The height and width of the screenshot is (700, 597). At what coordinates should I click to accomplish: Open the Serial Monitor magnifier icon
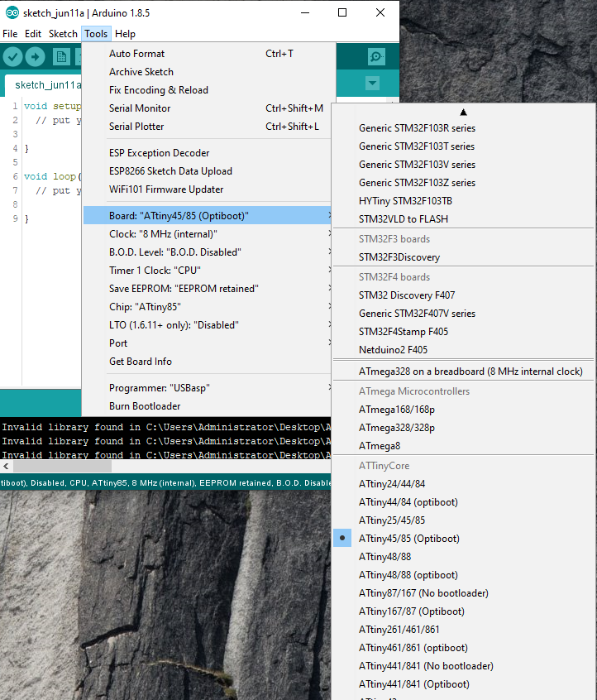pyautogui.click(x=376, y=57)
